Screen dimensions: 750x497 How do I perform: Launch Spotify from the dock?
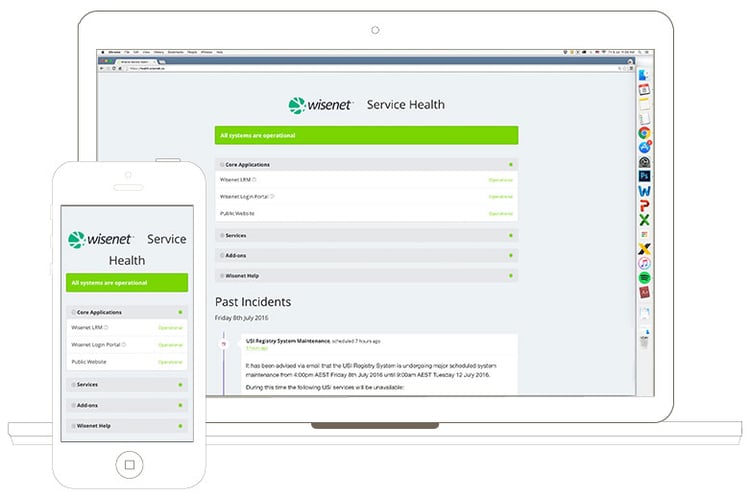[x=644, y=278]
